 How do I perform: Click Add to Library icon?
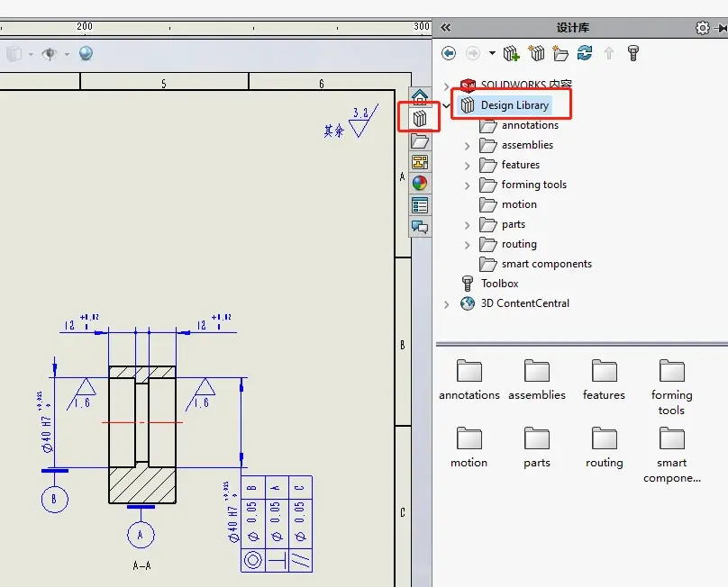coord(512,53)
